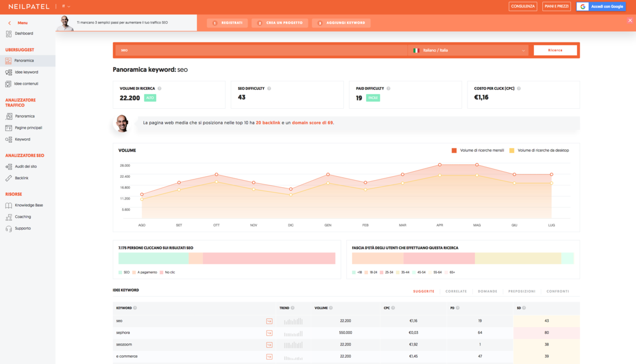Click the Backlink text in sidebar
Viewport: 636px width, 364px height.
click(x=22, y=178)
